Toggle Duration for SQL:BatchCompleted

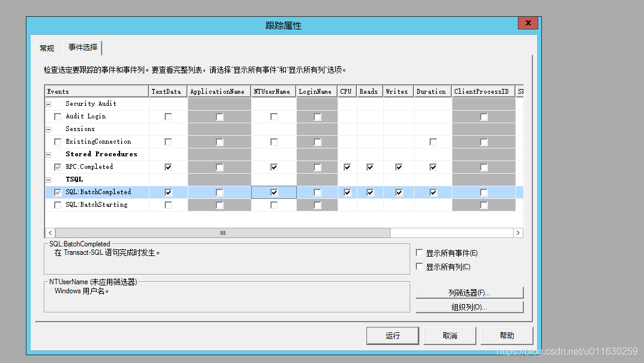[433, 192]
